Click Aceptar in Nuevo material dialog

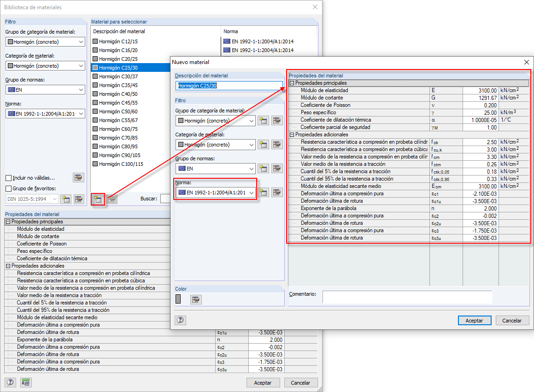pyautogui.click(x=474, y=321)
